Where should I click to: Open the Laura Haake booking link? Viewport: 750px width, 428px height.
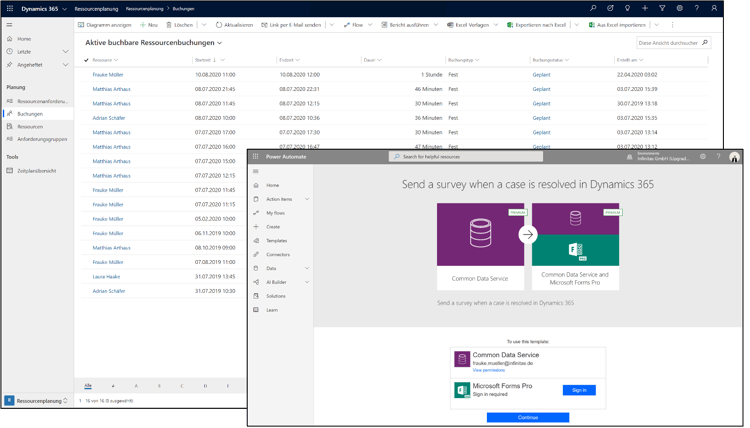click(x=106, y=277)
